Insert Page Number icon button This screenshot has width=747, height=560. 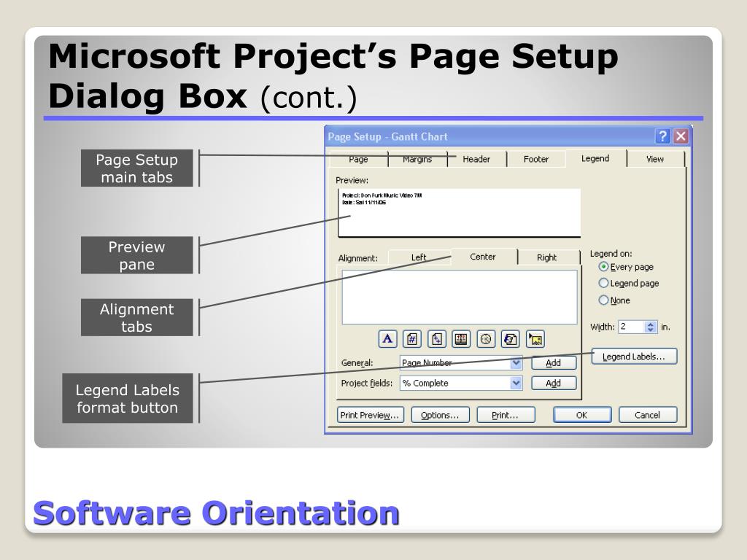(412, 339)
